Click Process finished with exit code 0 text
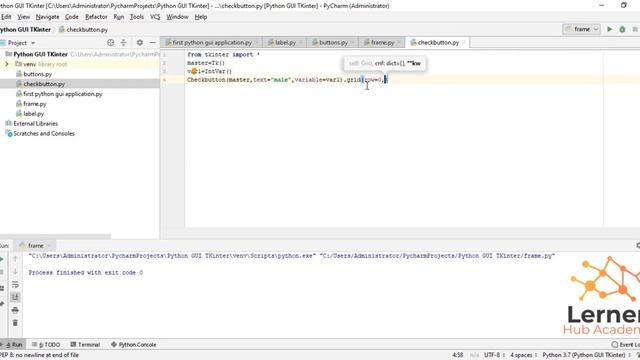The image size is (640, 360). pyautogui.click(x=86, y=272)
